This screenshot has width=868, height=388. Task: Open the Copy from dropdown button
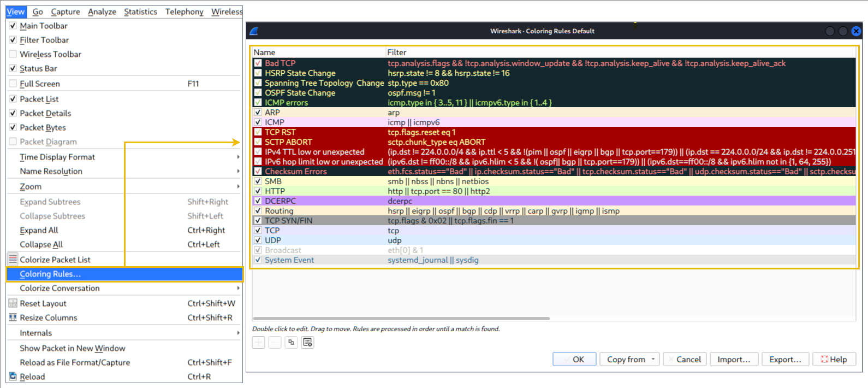pyautogui.click(x=629, y=359)
